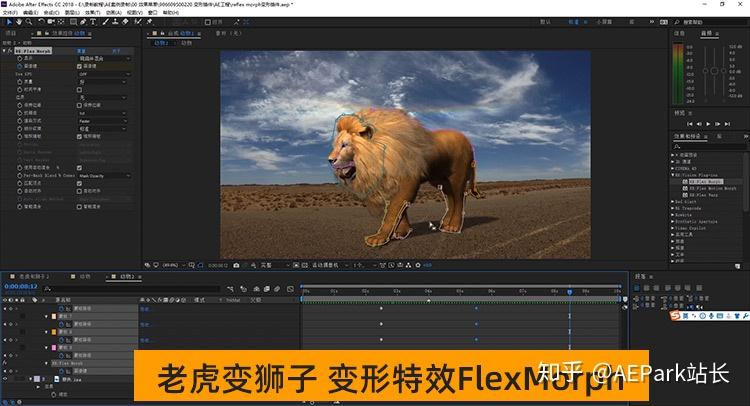Open the 文件(F) menu
Screen dimensions: 750x406
pos(10,12)
